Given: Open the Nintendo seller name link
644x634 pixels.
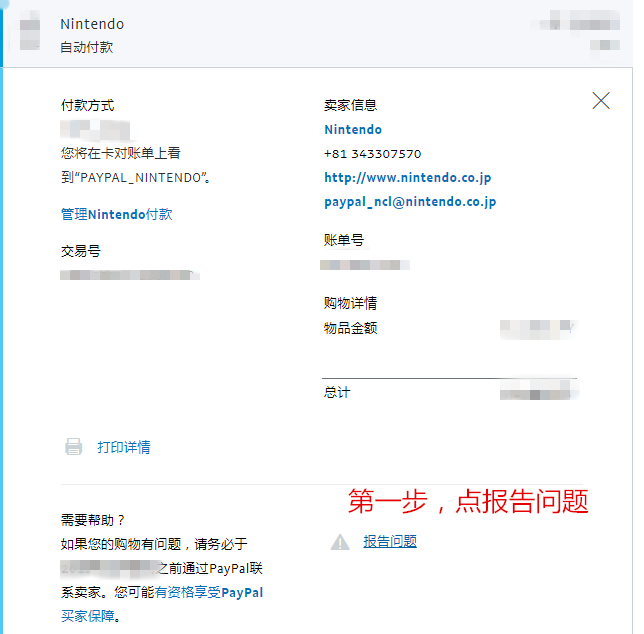Looking at the screenshot, I should tap(353, 130).
